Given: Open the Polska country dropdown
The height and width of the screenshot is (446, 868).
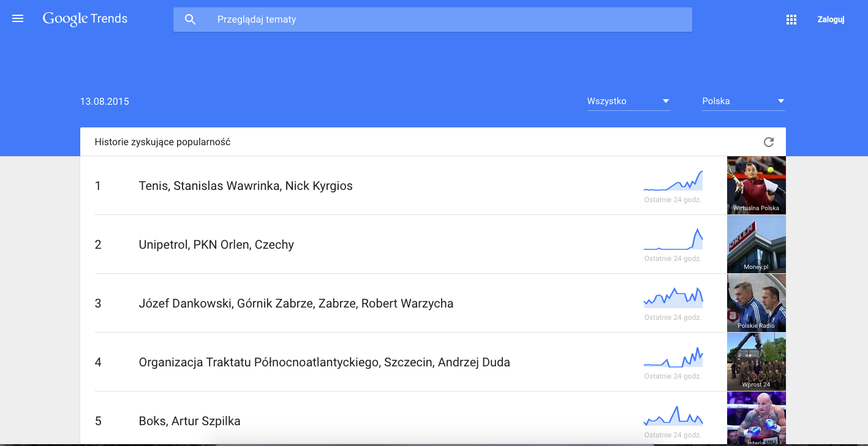Looking at the screenshot, I should 743,102.
